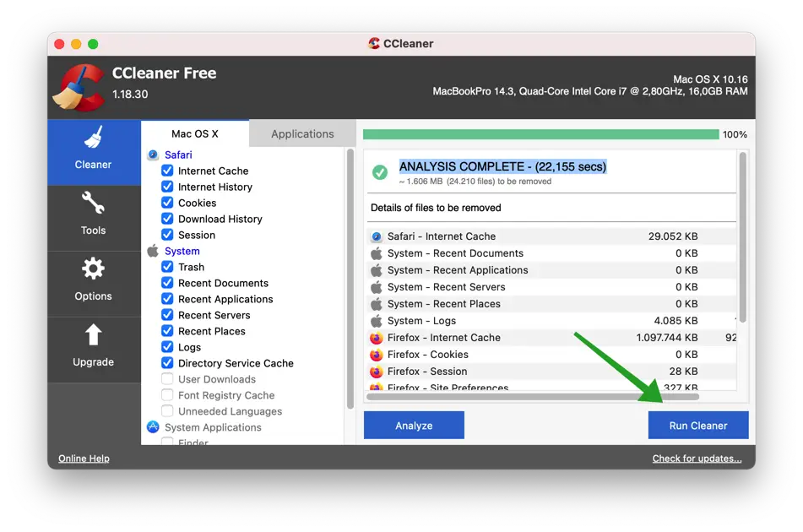The image size is (803, 532).
Task: Enable Unneeded Languages checkbox
Action: [167, 411]
